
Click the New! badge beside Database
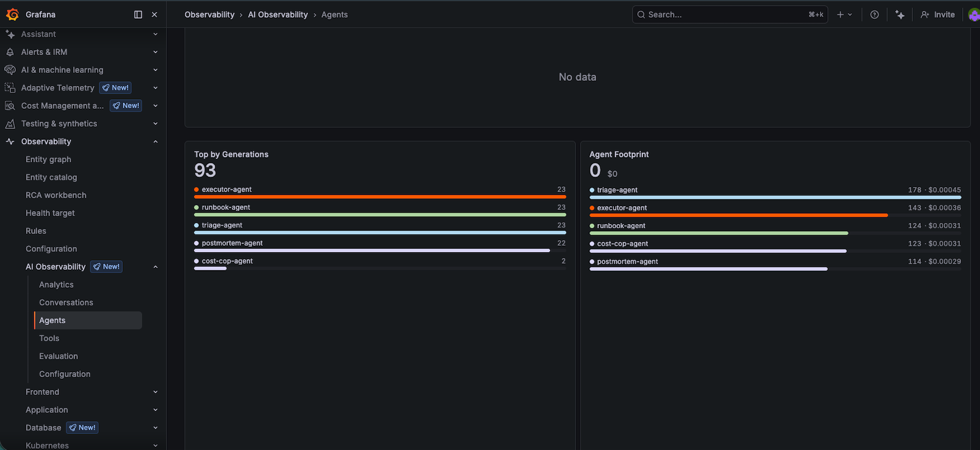click(x=82, y=428)
